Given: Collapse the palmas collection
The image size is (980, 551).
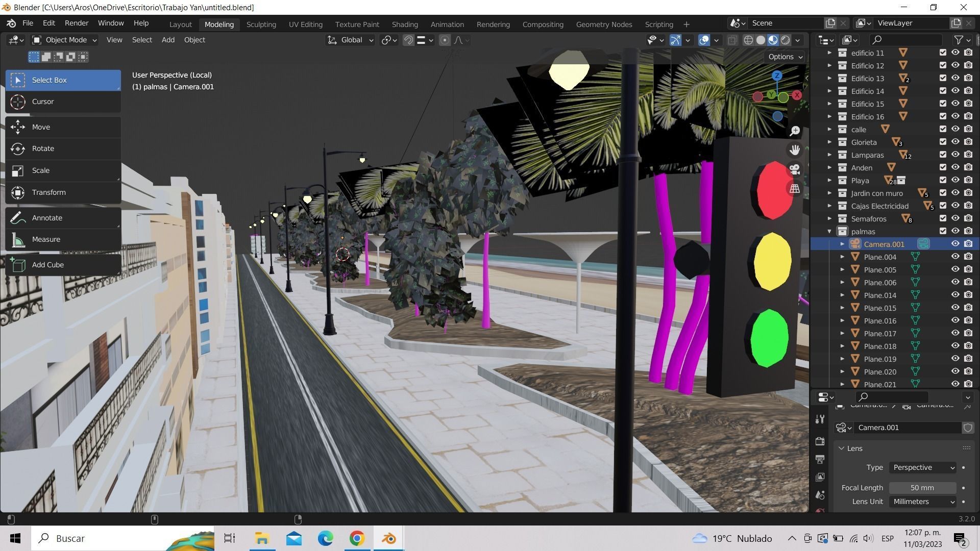Looking at the screenshot, I should (829, 232).
